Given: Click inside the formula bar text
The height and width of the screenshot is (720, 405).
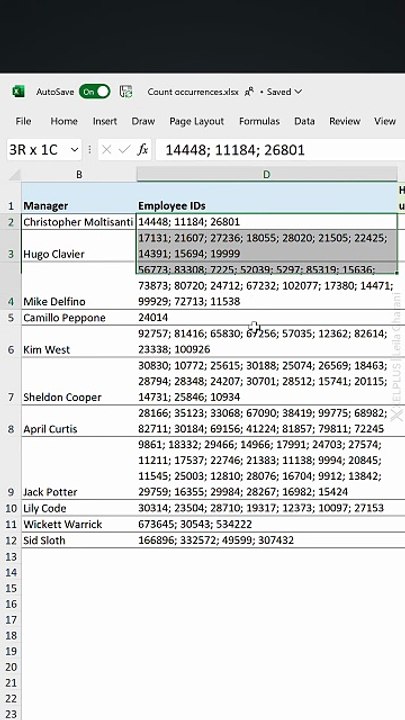Looking at the screenshot, I should 235,150.
